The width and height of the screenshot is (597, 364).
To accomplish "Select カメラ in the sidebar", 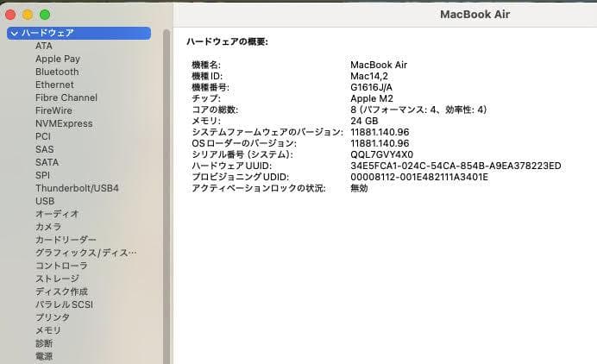I will tap(48, 227).
